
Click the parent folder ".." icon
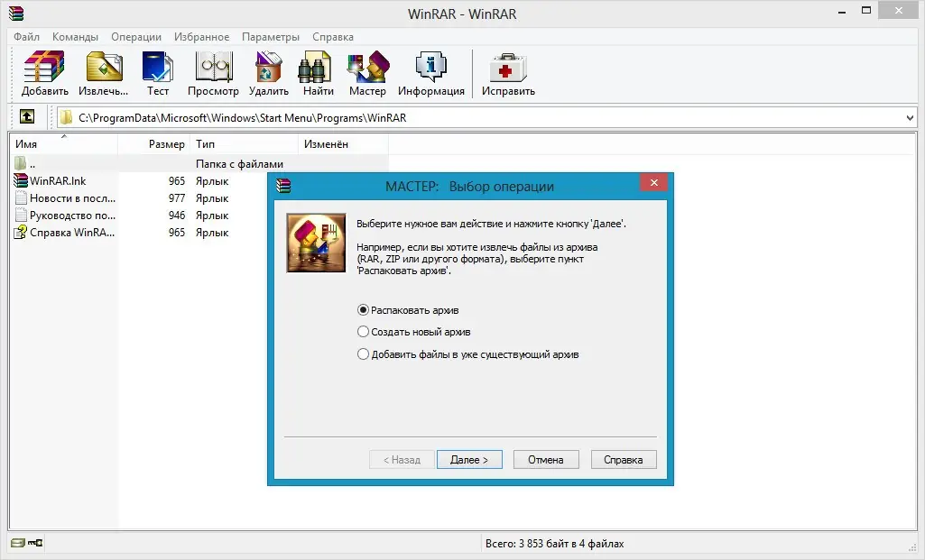coord(21,163)
